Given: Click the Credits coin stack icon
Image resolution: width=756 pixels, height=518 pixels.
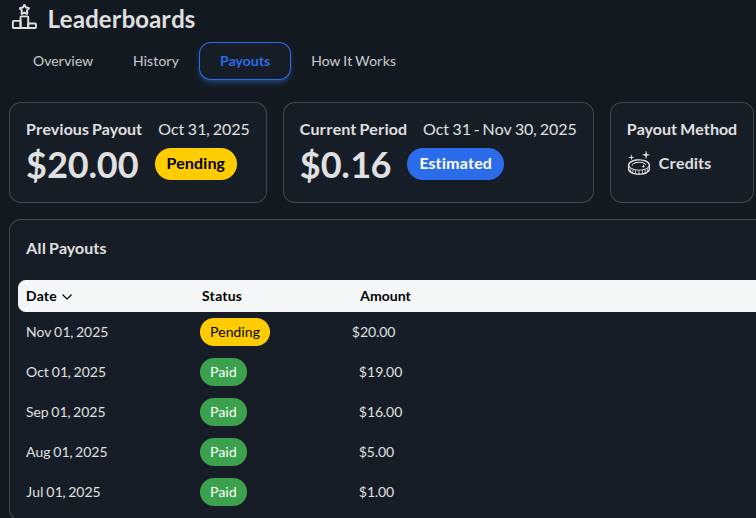Looking at the screenshot, I should (639, 164).
